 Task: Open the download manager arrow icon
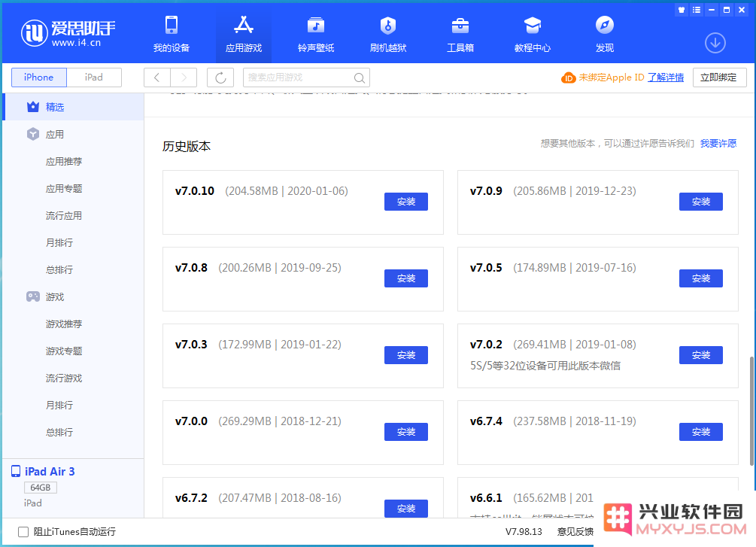[x=715, y=43]
